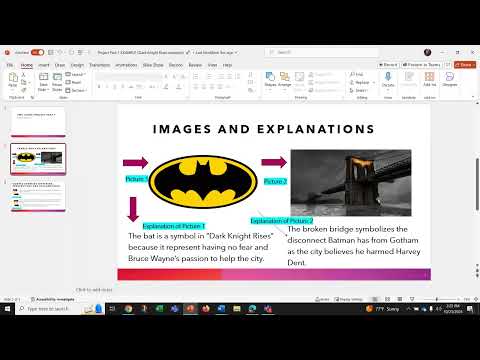Click the Format Painter brush icon
This screenshot has width=480, height=360.
(23, 90)
